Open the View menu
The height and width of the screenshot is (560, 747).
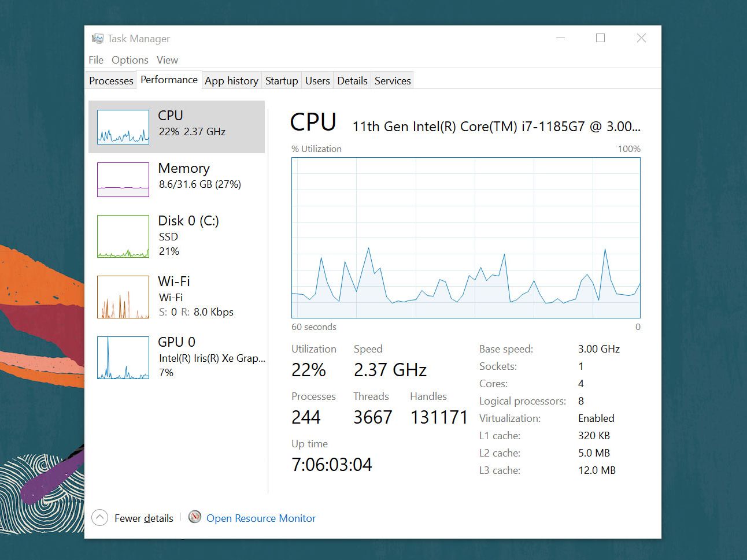(x=167, y=60)
